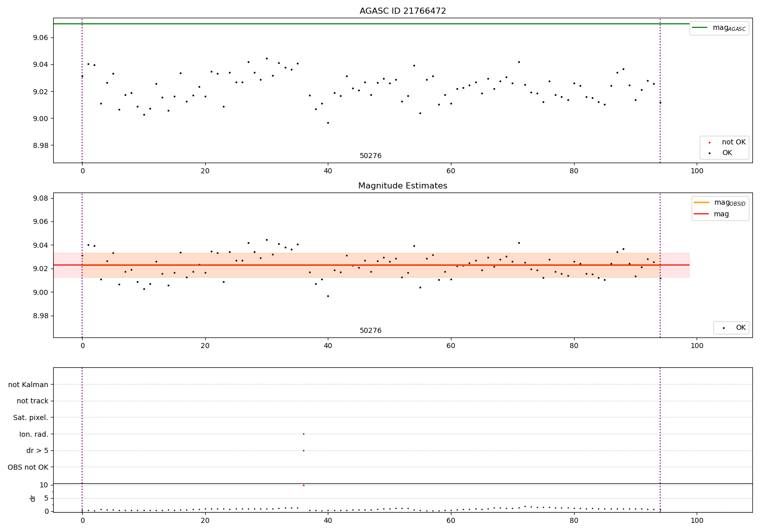Click the 'Magnitude Estimates' plot title
Image resolution: width=760 pixels, height=532 pixels.
click(403, 185)
